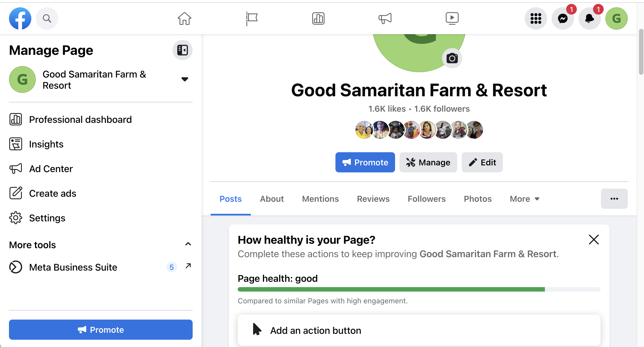
Task: Dismiss the How healthy is your Page card
Action: click(594, 240)
